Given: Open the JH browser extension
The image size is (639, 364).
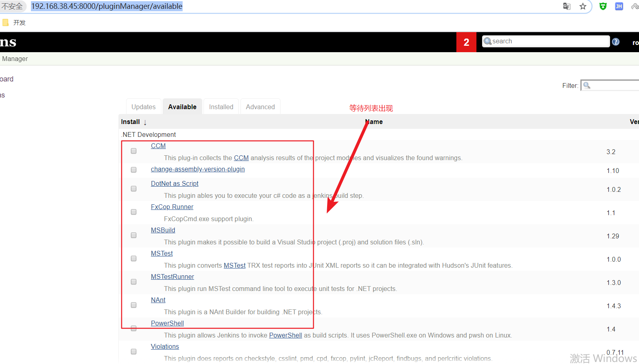Looking at the screenshot, I should [619, 6].
